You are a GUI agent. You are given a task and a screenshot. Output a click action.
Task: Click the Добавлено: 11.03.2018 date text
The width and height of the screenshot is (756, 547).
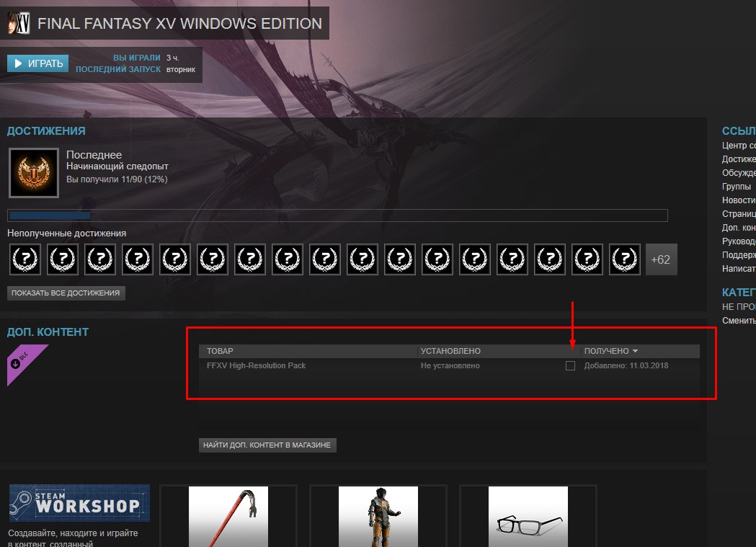coord(626,366)
